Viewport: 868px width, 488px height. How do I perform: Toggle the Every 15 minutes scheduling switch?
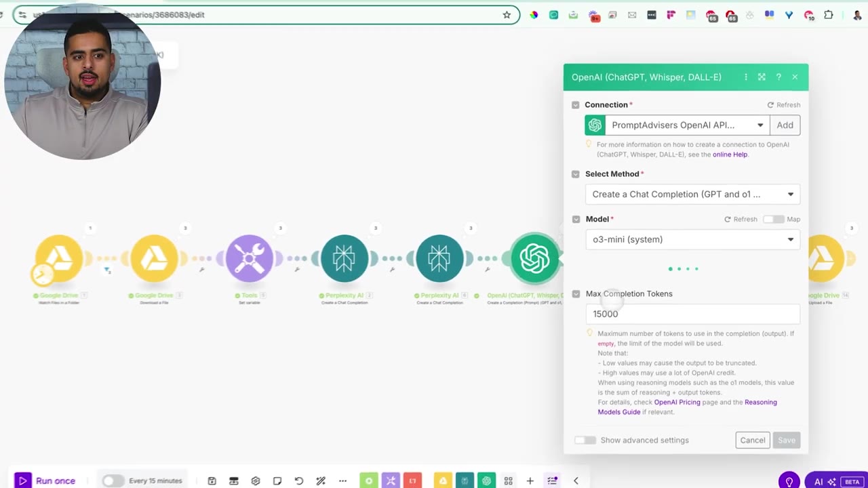click(113, 481)
